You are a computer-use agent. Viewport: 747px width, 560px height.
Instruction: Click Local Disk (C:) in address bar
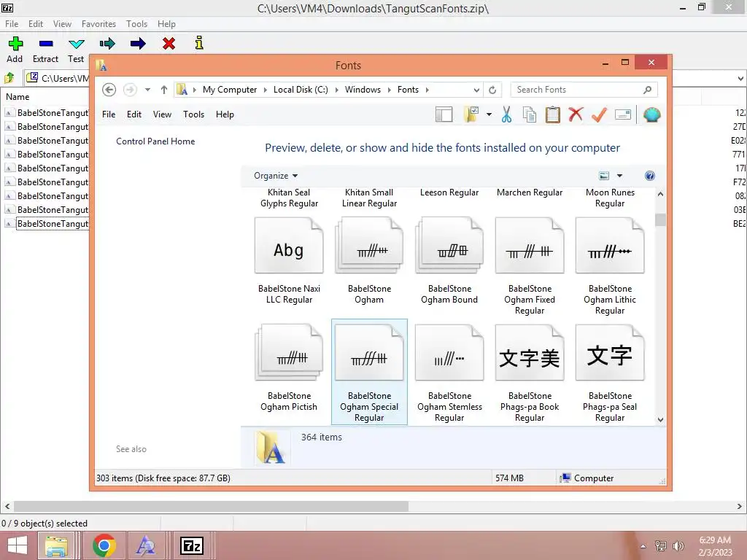coord(301,90)
